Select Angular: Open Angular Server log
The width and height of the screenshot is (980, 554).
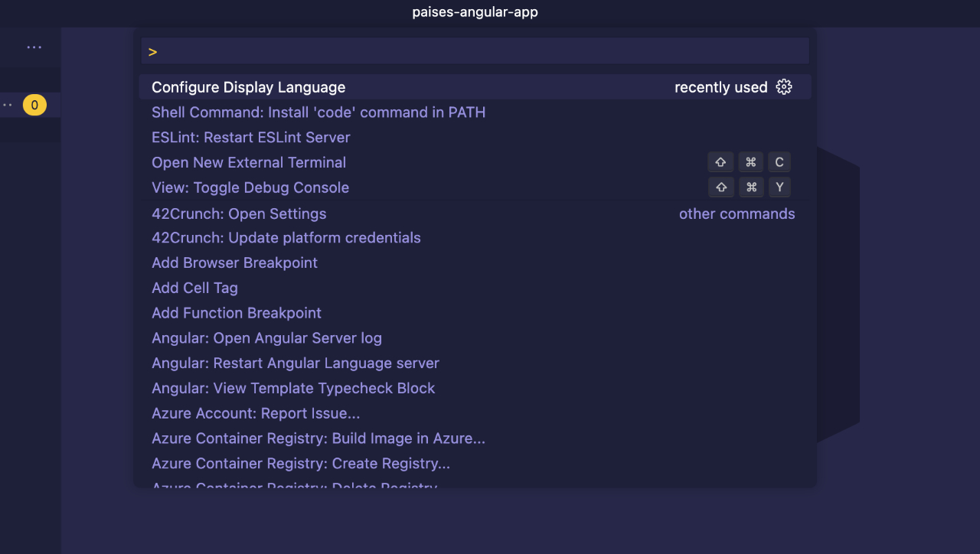pos(475,338)
